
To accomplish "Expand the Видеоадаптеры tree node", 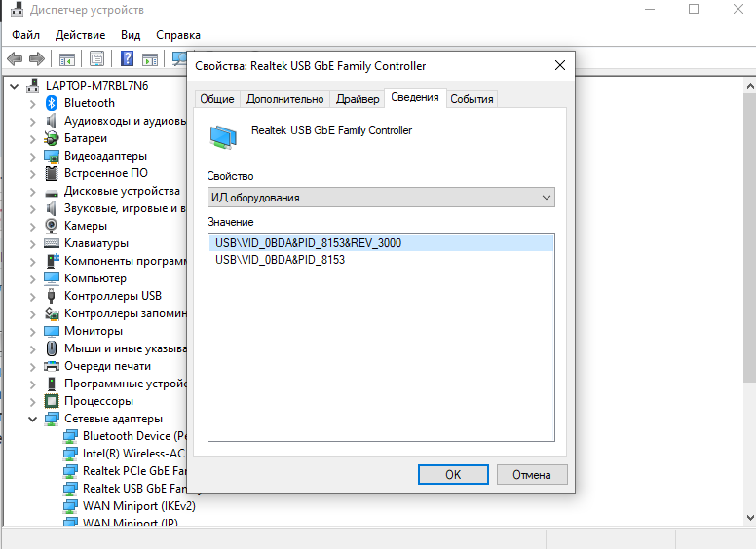I will 32,156.
